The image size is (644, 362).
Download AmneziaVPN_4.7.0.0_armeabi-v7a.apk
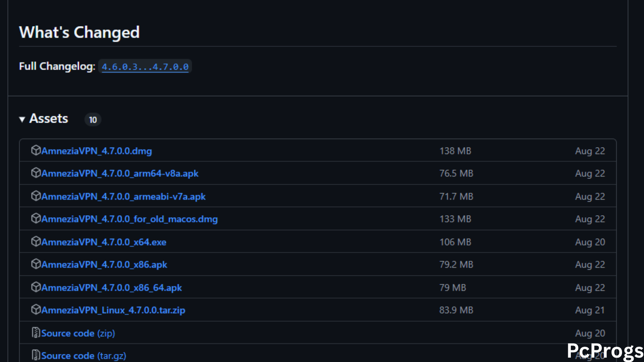(x=124, y=196)
